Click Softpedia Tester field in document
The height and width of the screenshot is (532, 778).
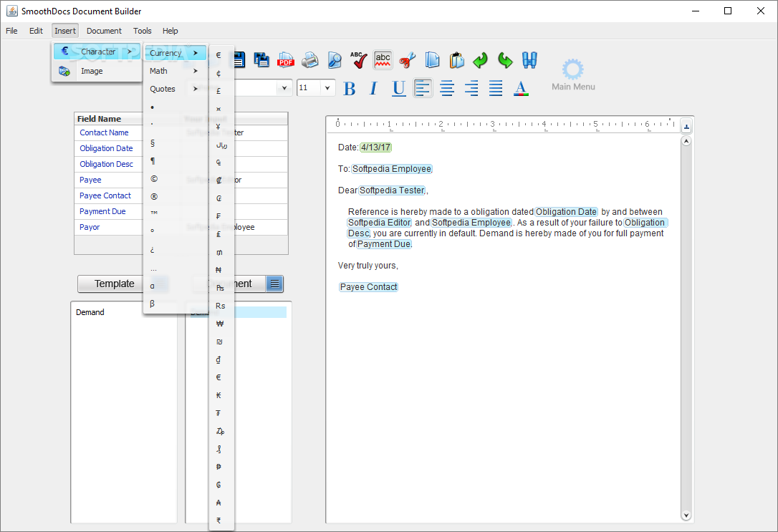[392, 190]
